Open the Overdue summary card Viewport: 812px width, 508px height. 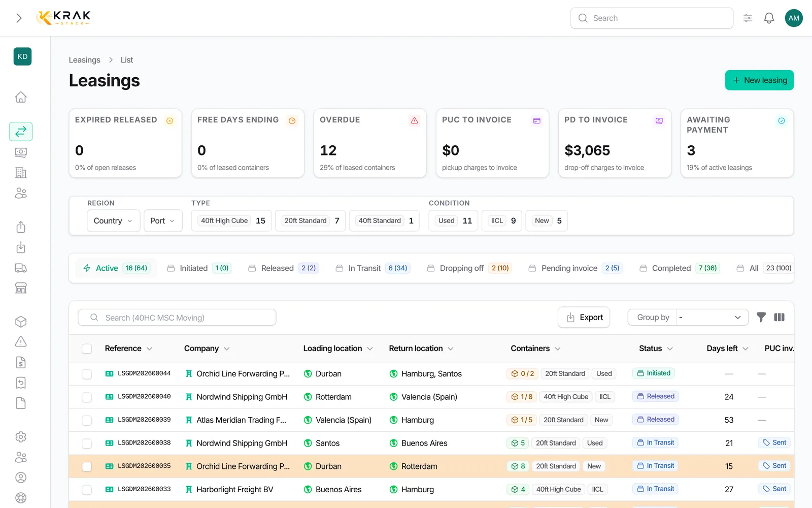370,143
